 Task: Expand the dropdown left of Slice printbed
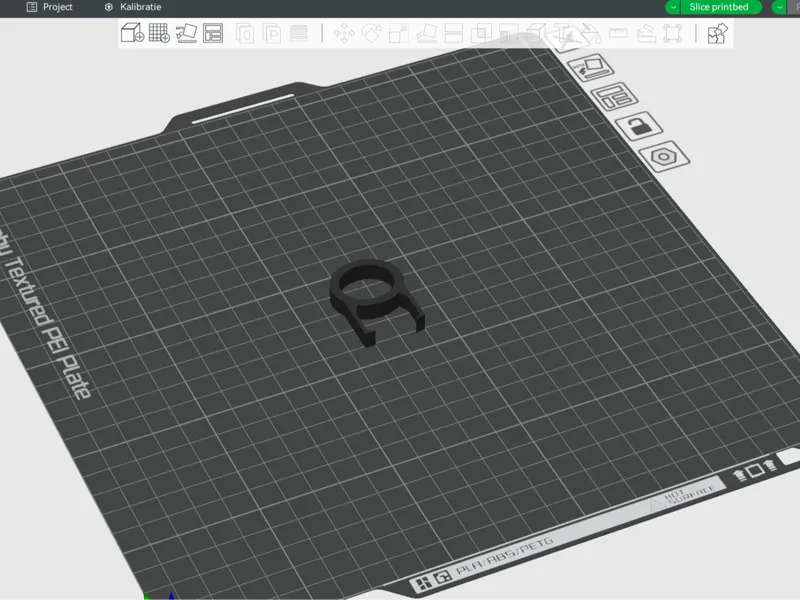[673, 7]
